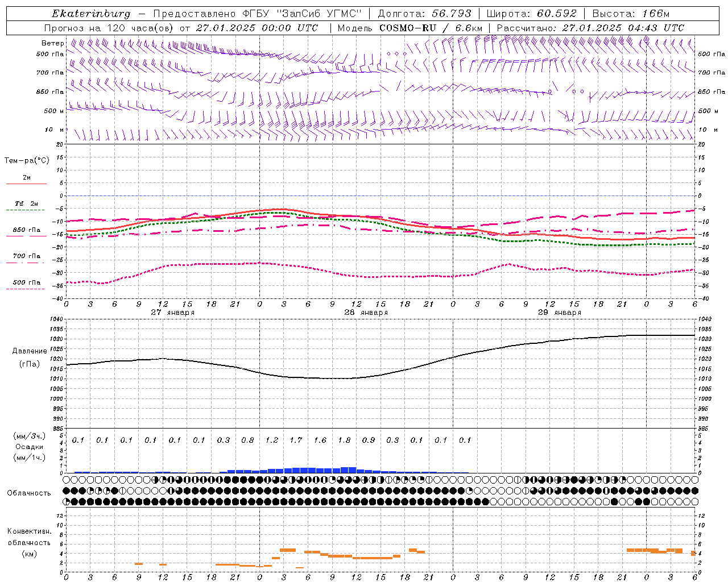Click the 'Ветер' wind panel label
This screenshot has width=728, height=582.
(x=52, y=43)
